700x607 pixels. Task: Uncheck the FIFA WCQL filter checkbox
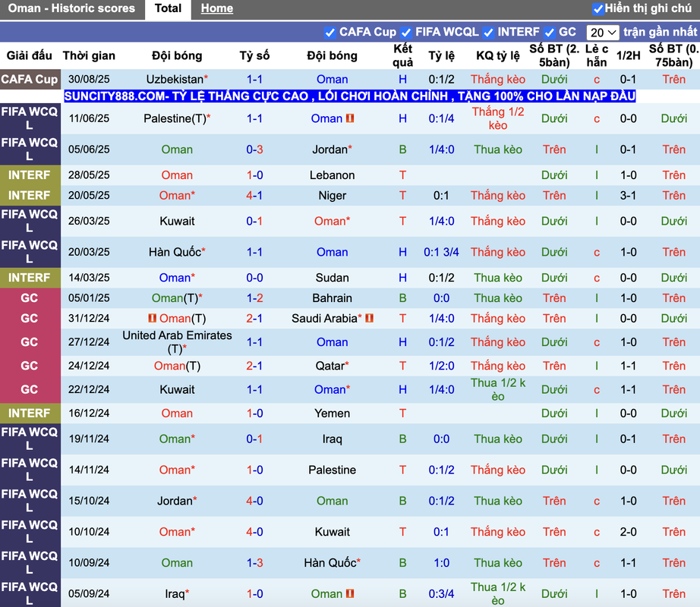tap(406, 33)
